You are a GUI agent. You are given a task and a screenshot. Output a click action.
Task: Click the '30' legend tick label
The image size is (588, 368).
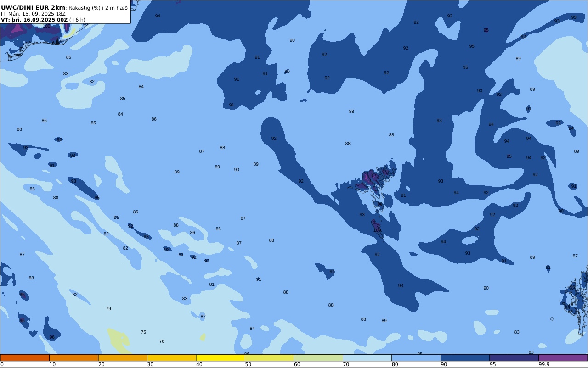(150, 364)
